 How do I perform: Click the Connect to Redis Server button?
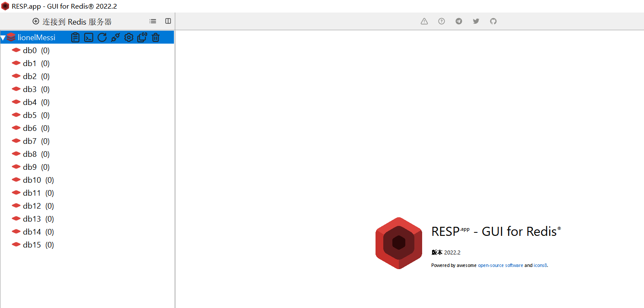72,22
